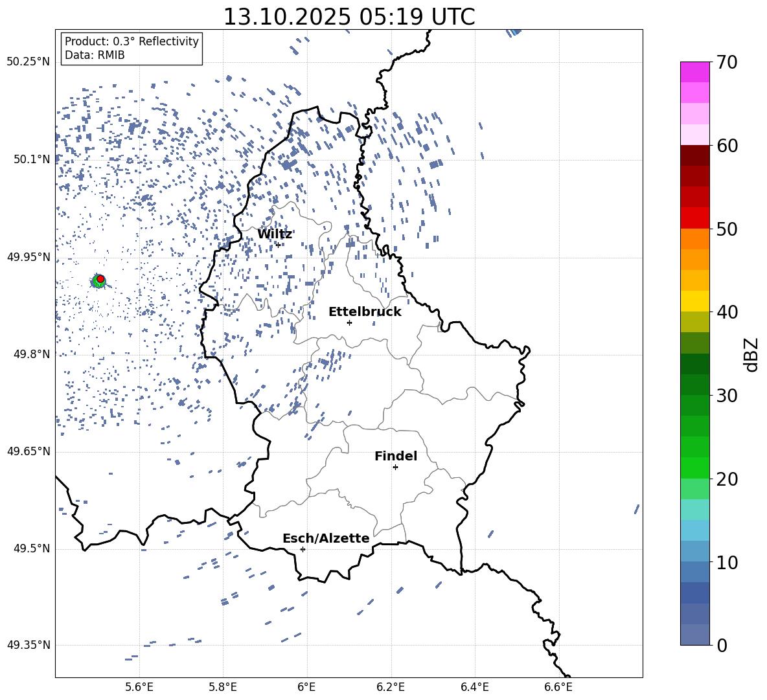The image size is (767, 700).
Task: Click the 70 colorbar tick label
Action: [727, 63]
